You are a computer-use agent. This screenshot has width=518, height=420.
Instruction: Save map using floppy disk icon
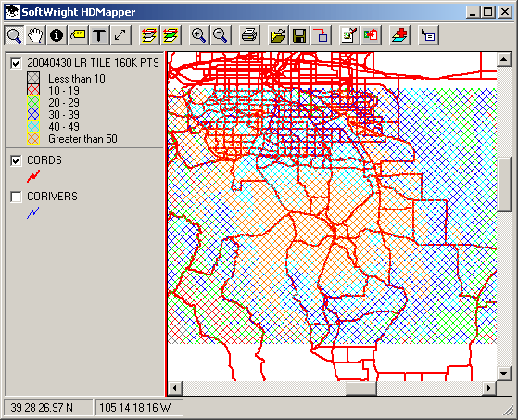(299, 35)
